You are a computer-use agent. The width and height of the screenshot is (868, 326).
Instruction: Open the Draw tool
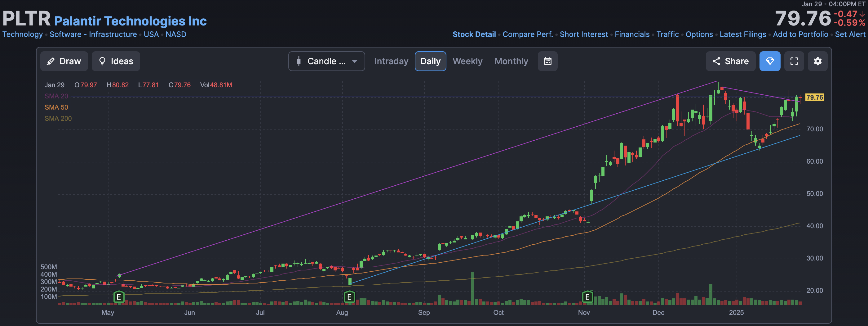tap(64, 61)
